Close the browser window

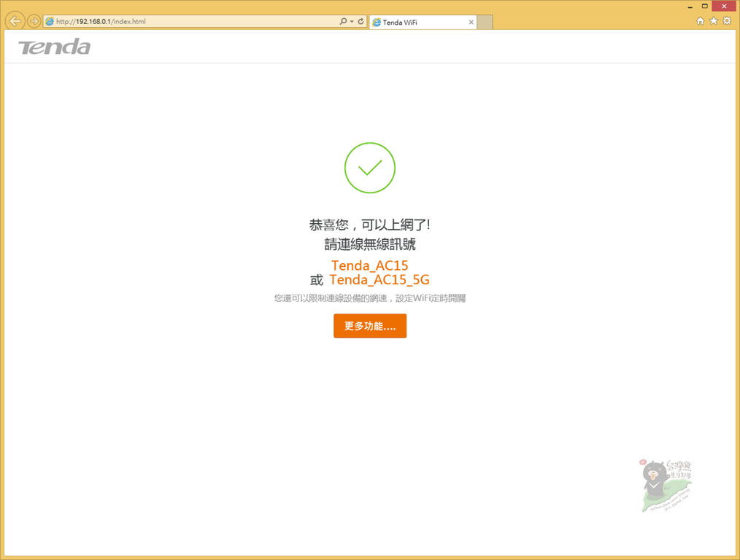tap(725, 6)
